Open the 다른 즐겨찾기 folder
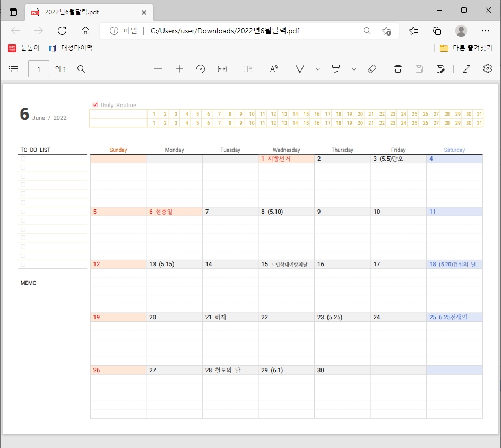Viewport: 501px width, 448px height. [x=466, y=48]
